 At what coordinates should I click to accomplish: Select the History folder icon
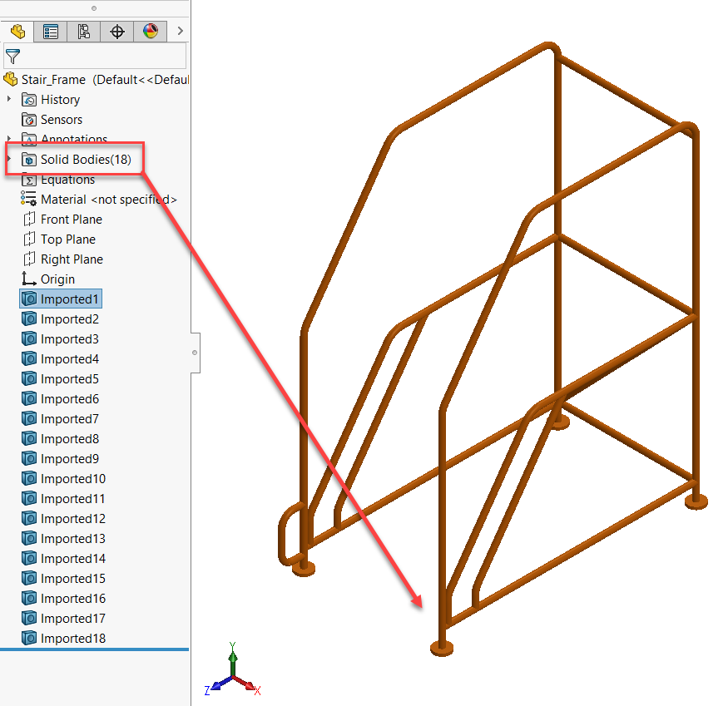[x=29, y=100]
